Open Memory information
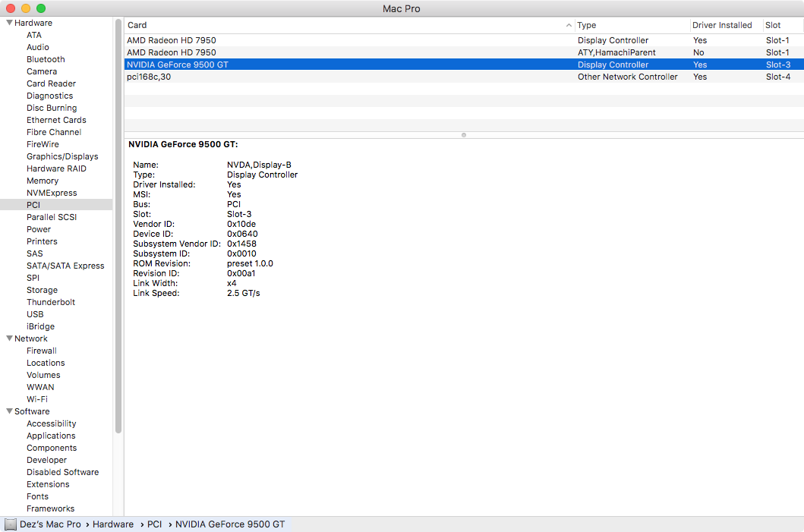 [43, 181]
